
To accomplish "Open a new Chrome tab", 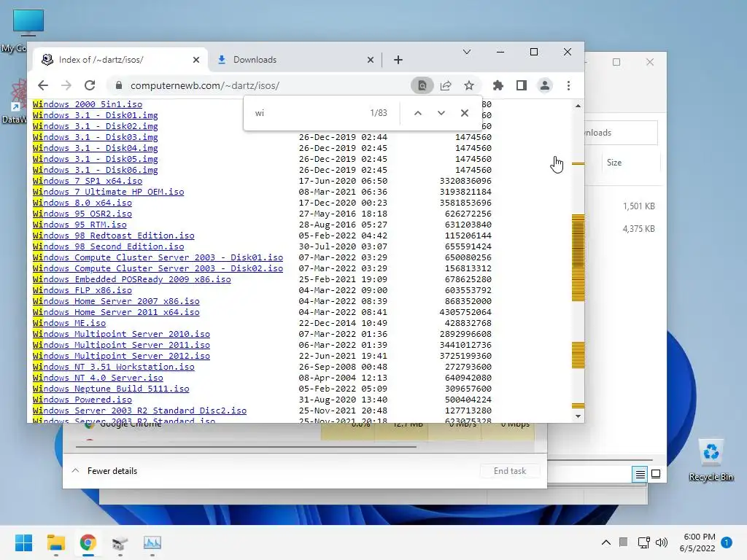I will (x=398, y=60).
